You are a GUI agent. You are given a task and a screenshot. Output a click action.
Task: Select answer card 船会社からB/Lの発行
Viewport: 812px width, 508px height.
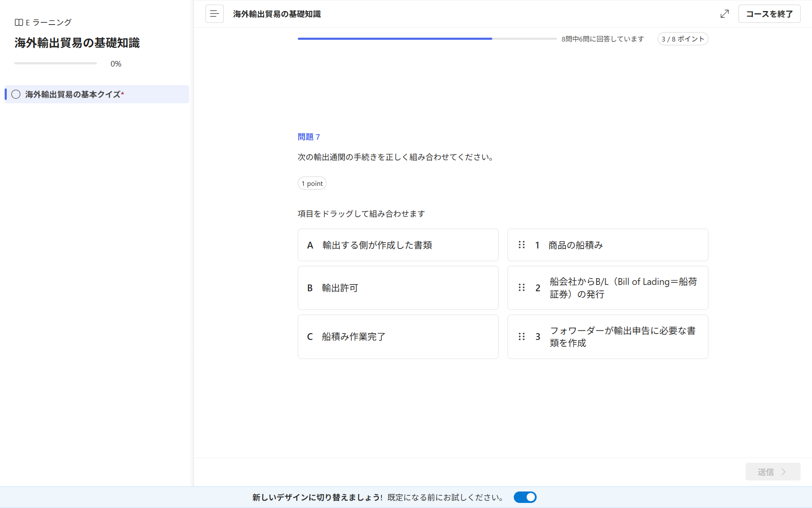click(x=608, y=288)
